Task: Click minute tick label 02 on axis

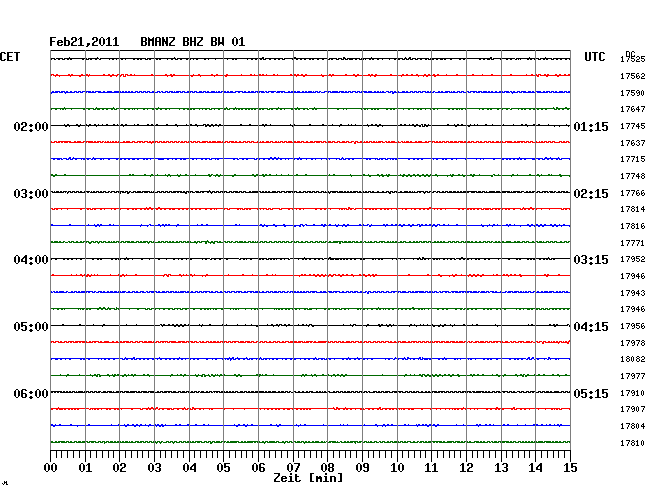Action: click(x=119, y=468)
